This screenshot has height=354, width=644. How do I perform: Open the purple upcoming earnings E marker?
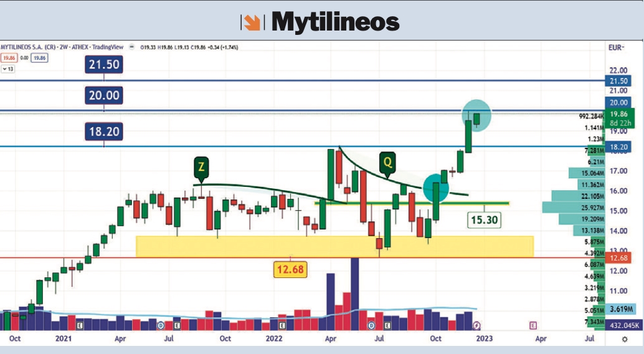coord(533,325)
